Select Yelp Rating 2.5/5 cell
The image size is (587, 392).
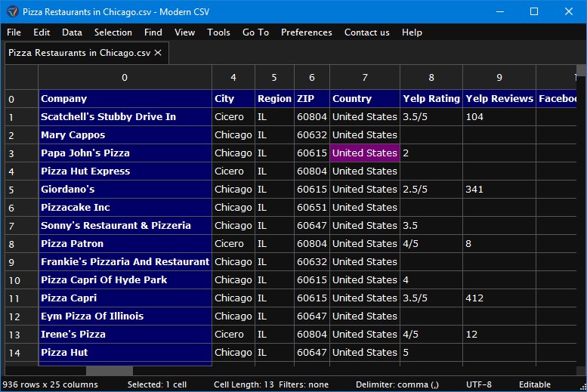431,190
